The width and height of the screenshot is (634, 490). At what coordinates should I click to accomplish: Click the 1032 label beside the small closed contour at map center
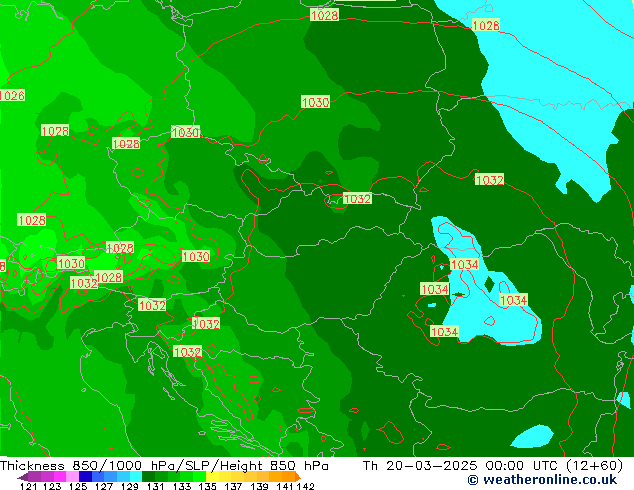tap(357, 199)
